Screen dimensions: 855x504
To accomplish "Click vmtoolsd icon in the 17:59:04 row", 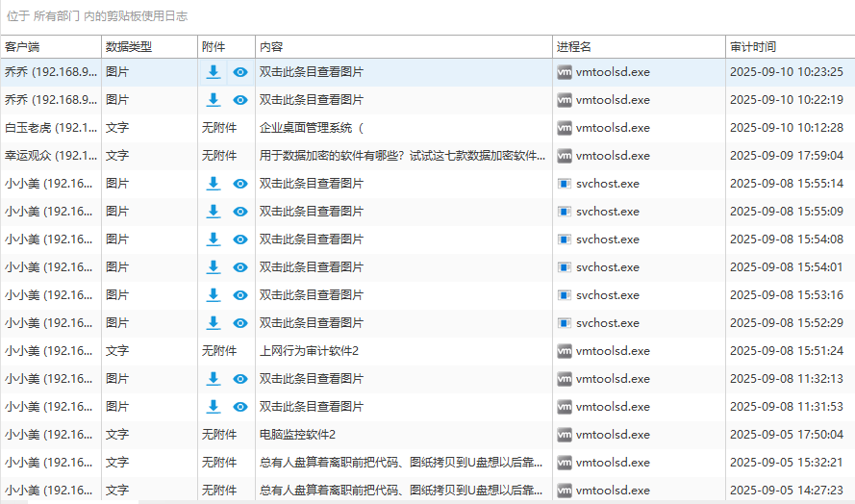I will [565, 156].
